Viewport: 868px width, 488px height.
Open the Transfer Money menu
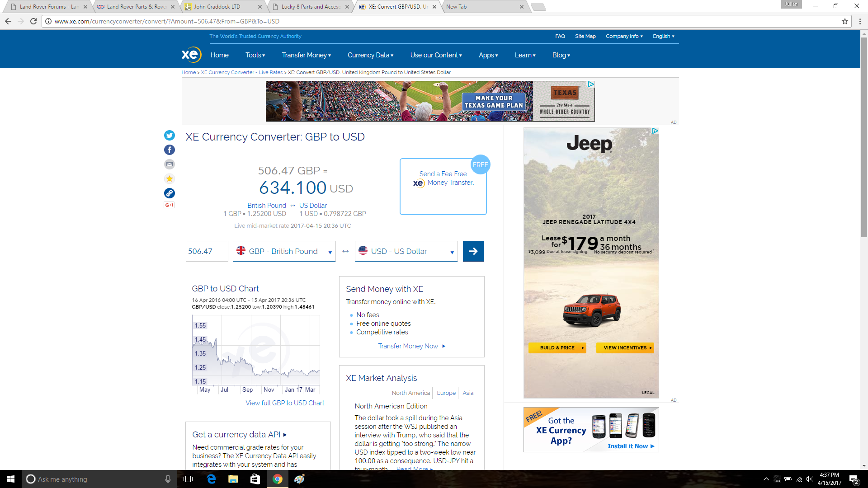(x=306, y=55)
